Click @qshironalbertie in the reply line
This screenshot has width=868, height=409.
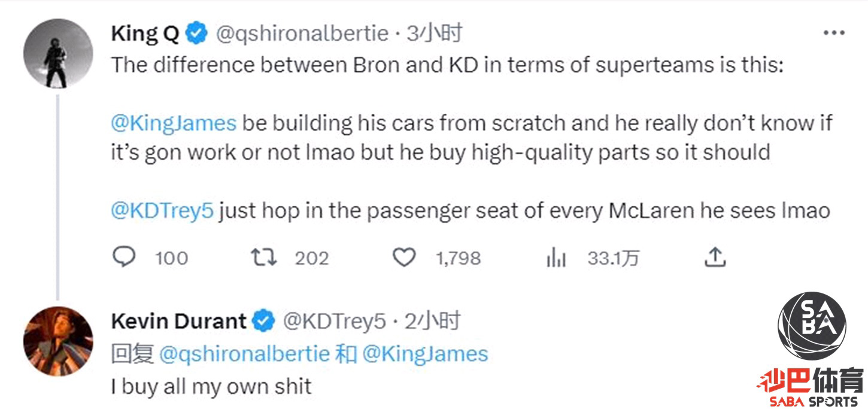pos(244,354)
